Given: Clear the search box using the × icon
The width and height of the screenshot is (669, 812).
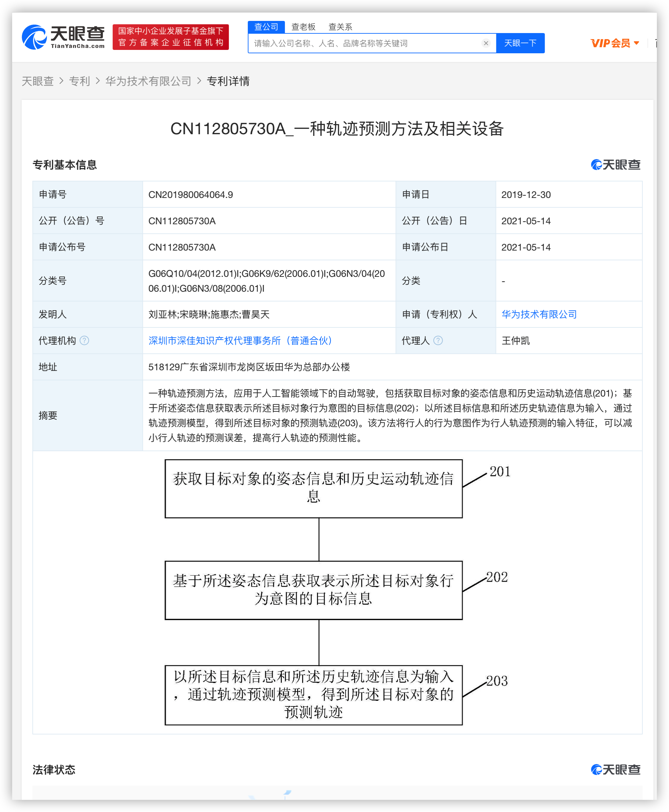Looking at the screenshot, I should pos(486,43).
